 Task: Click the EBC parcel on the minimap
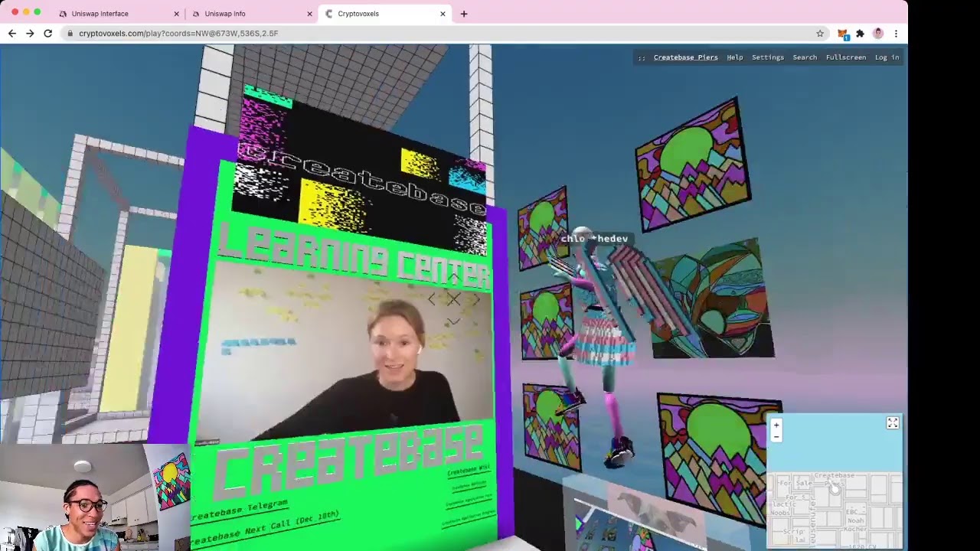851,512
